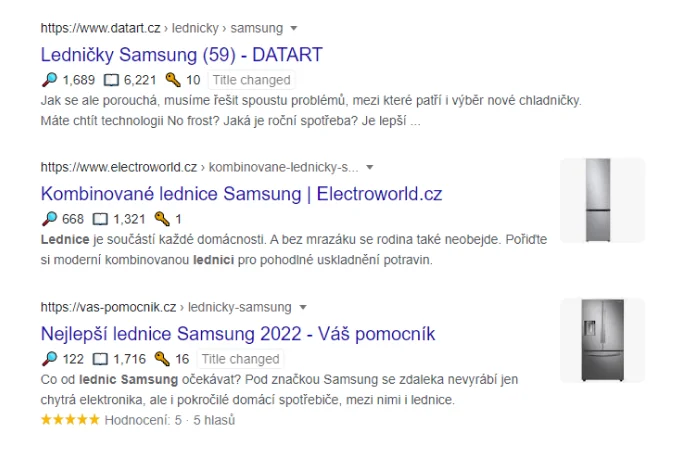The width and height of the screenshot is (685, 450).
Task: Open "Nejlepší lednice Samsung 2022" result
Action: [238, 333]
